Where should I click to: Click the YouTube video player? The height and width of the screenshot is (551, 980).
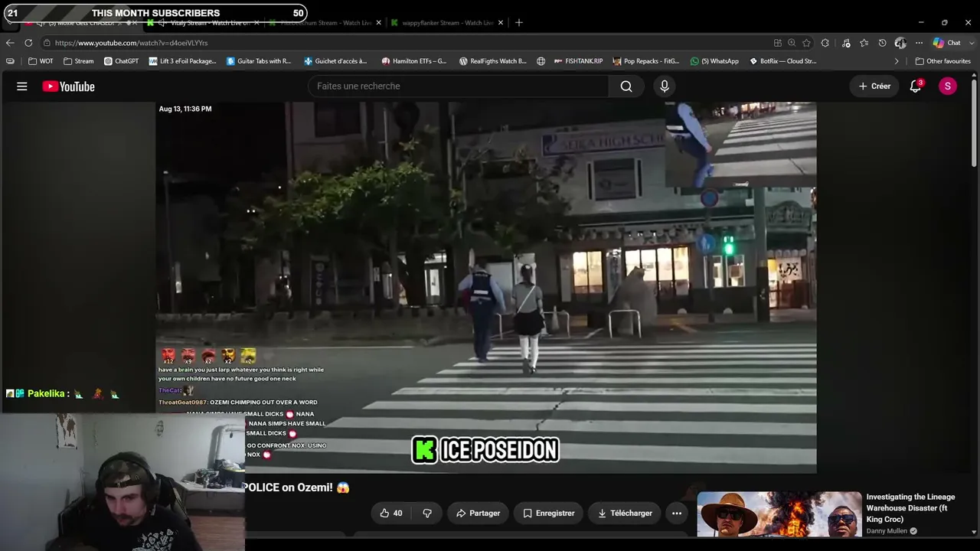pyautogui.click(x=486, y=288)
